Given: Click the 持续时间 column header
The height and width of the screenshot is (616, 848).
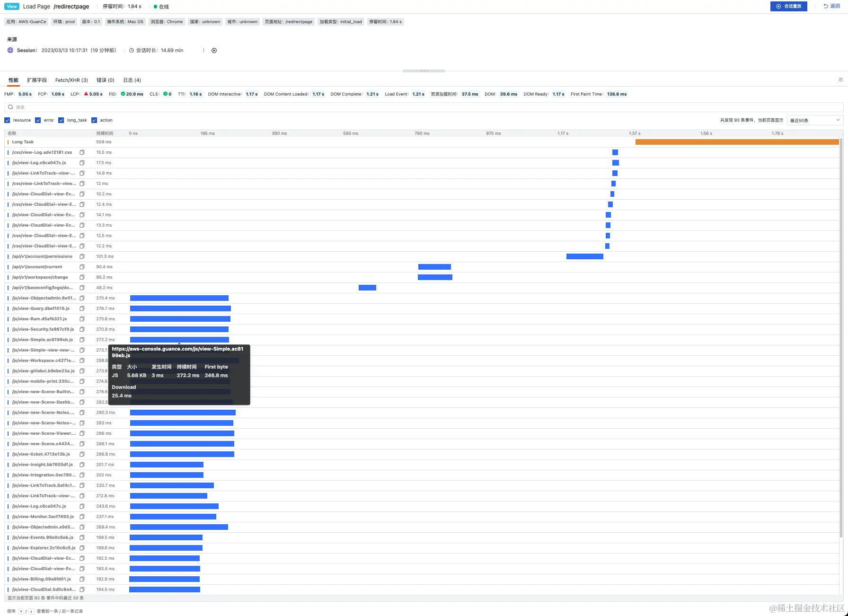Looking at the screenshot, I should pyautogui.click(x=105, y=133).
